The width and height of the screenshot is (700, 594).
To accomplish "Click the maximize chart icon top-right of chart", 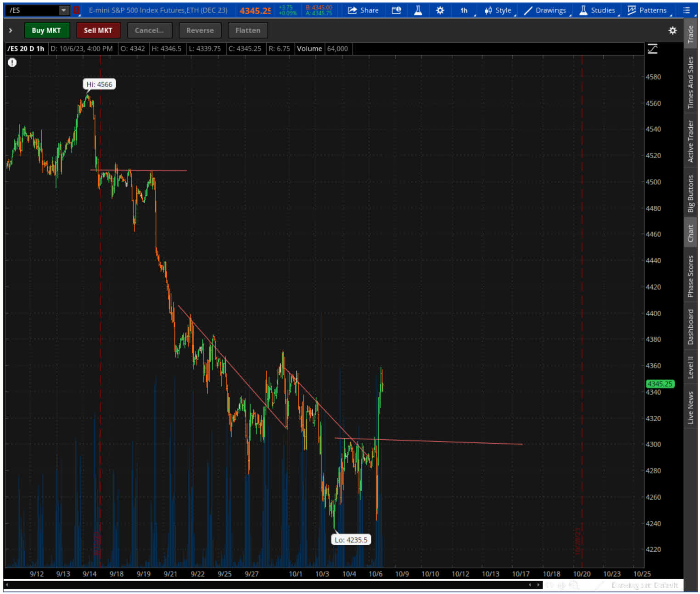I will tap(653, 48).
